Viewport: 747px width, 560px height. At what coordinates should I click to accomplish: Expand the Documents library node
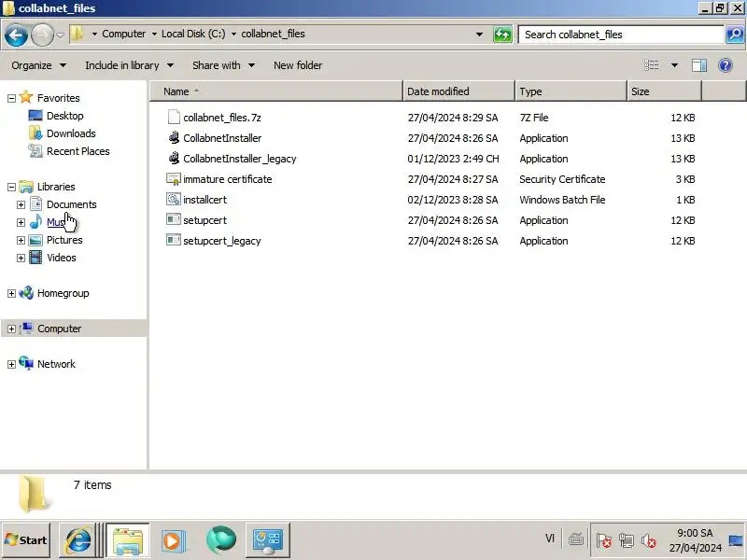click(21, 204)
